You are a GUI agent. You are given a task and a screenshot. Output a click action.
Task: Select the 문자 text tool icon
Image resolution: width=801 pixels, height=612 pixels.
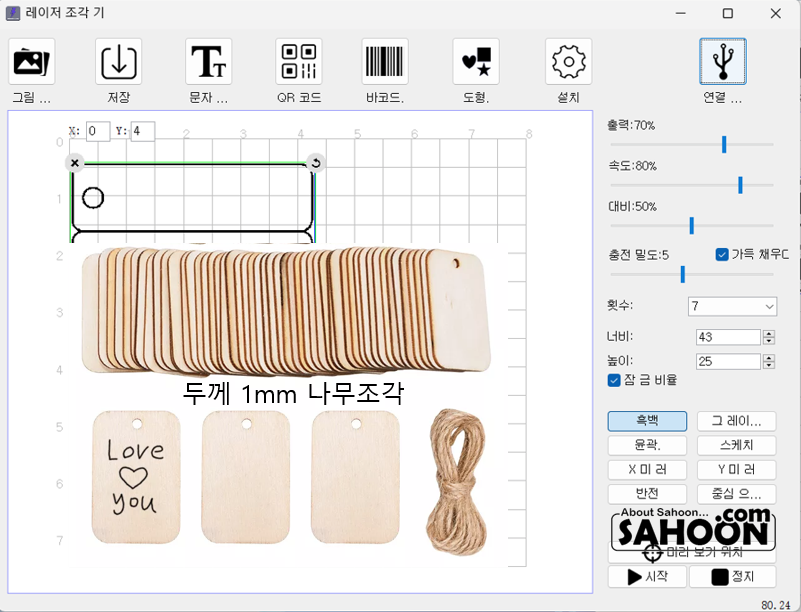pyautogui.click(x=208, y=61)
